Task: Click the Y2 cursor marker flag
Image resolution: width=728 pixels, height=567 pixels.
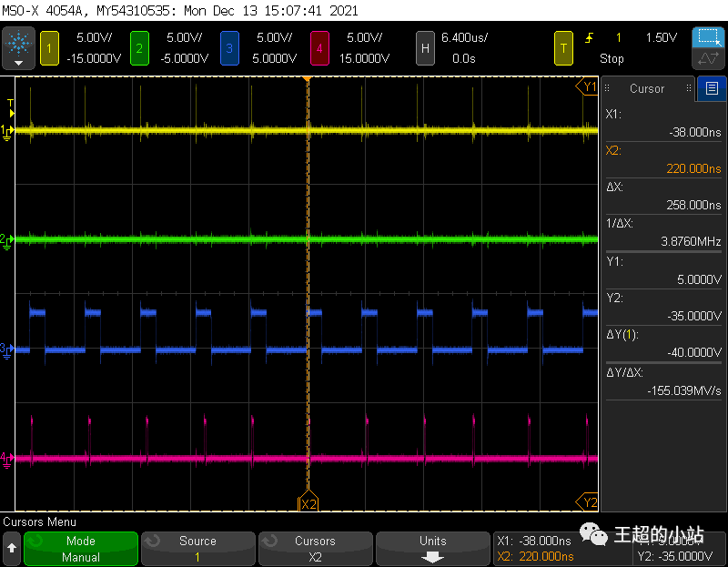Action: tap(588, 501)
